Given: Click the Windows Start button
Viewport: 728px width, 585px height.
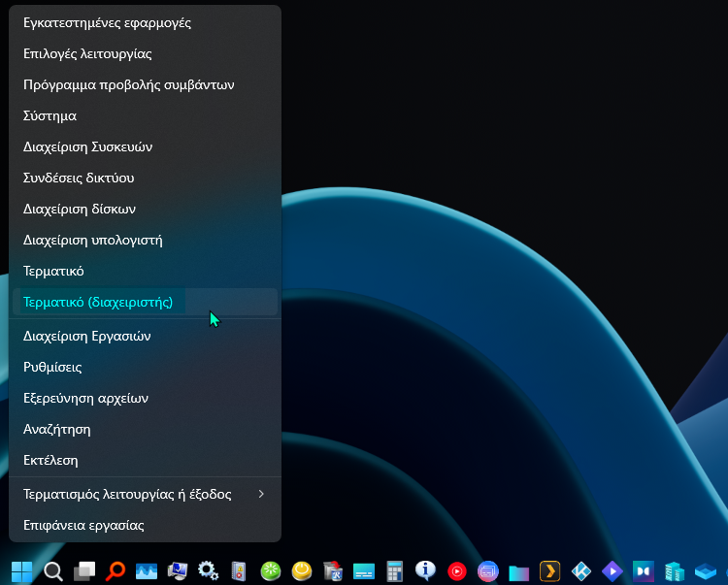Looking at the screenshot, I should pyautogui.click(x=20, y=570).
